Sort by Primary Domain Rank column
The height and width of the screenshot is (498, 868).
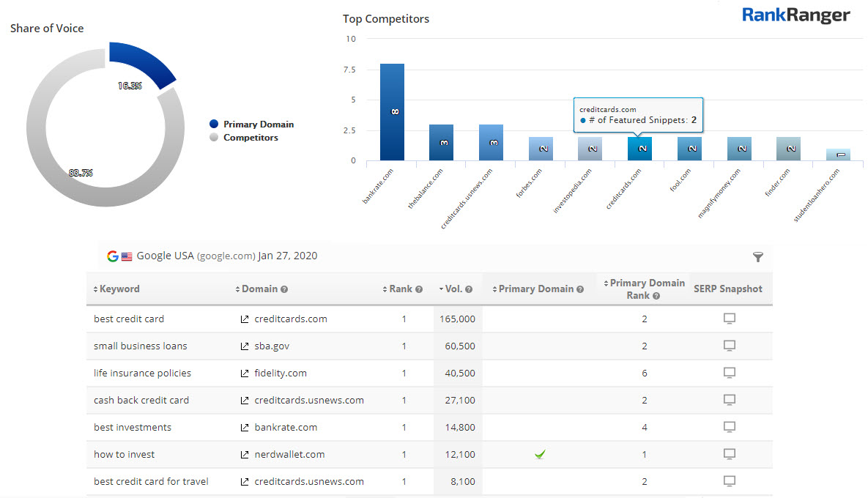[x=646, y=289]
